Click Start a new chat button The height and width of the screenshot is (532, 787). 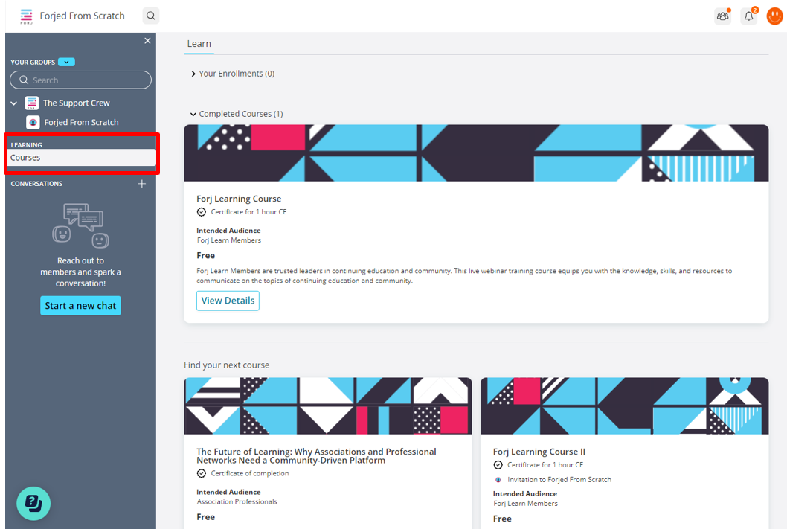(x=80, y=306)
